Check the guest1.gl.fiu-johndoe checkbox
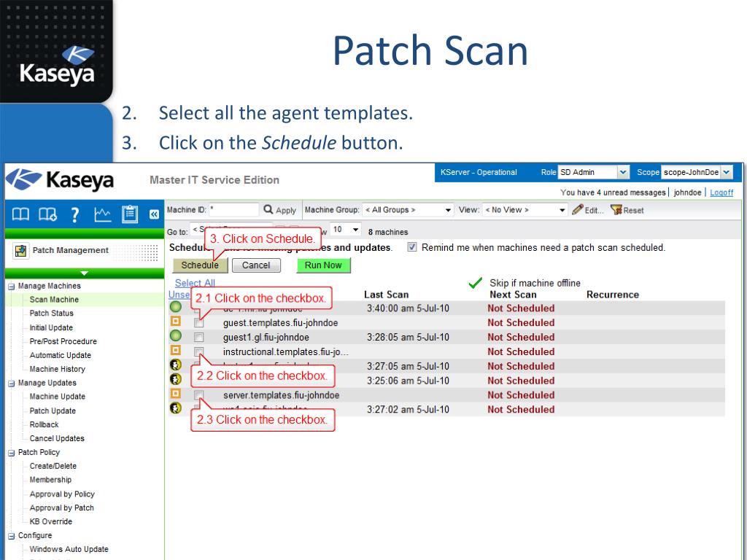 [x=198, y=337]
